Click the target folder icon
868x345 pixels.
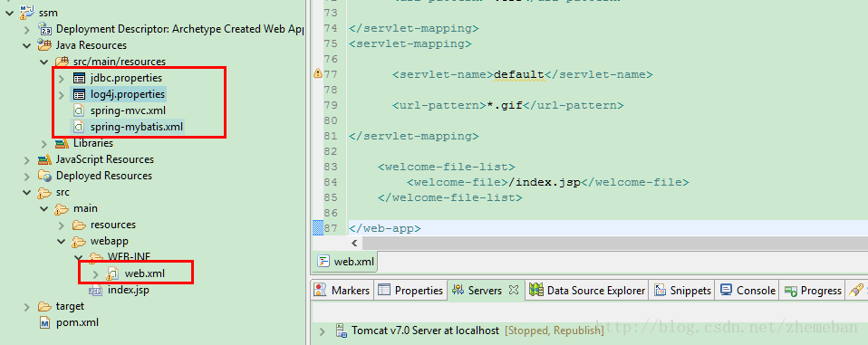(44, 306)
